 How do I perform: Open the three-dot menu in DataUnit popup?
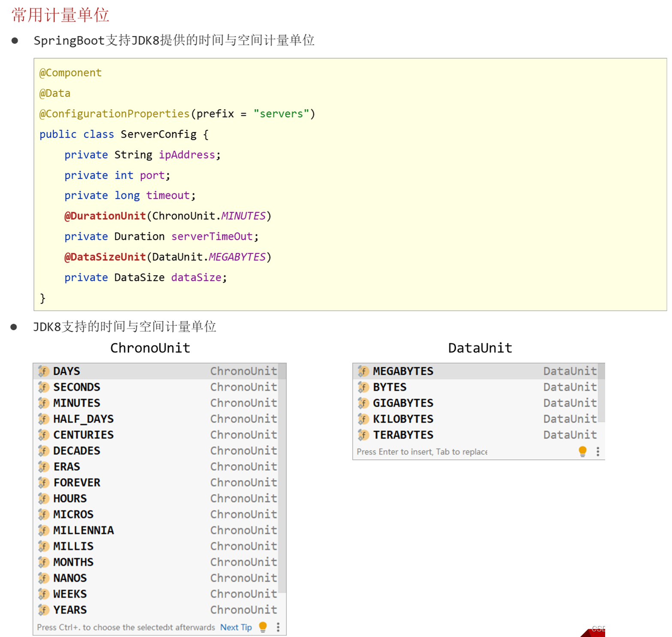tap(598, 451)
